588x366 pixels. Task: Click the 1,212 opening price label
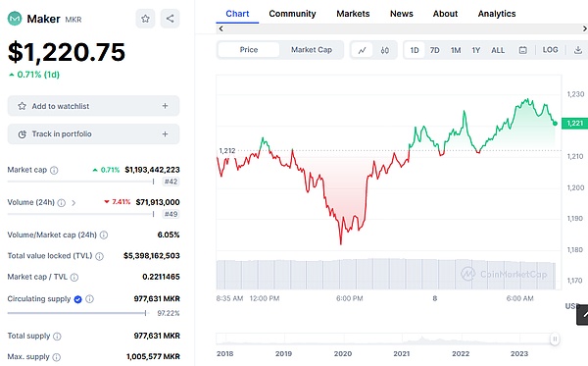click(x=227, y=150)
